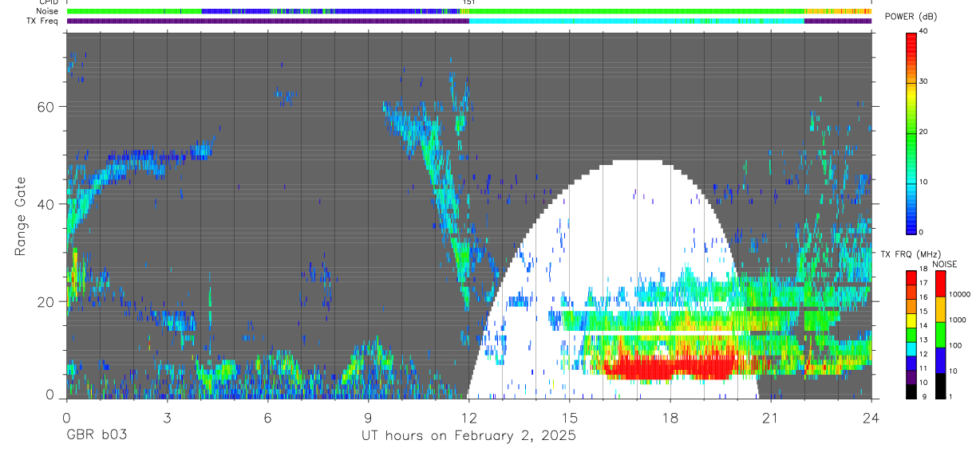
Task: Click the POWER (dB) legend title
Action: tap(911, 16)
